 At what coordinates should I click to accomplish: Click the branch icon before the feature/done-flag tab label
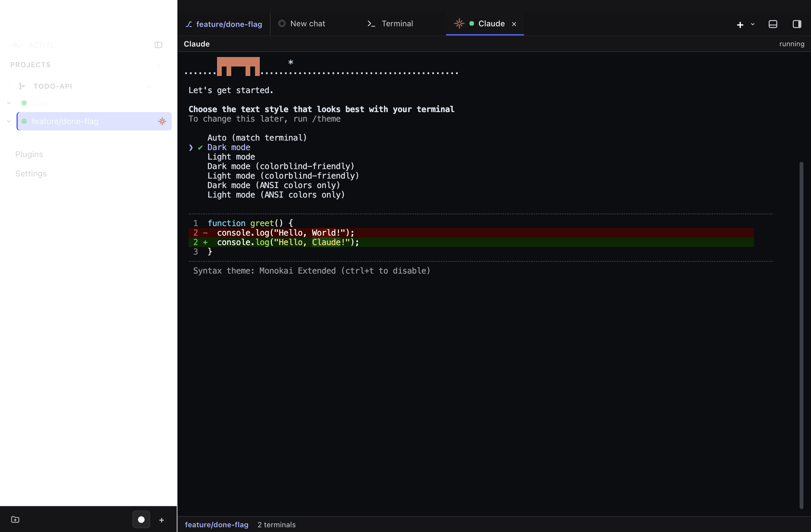(189, 24)
